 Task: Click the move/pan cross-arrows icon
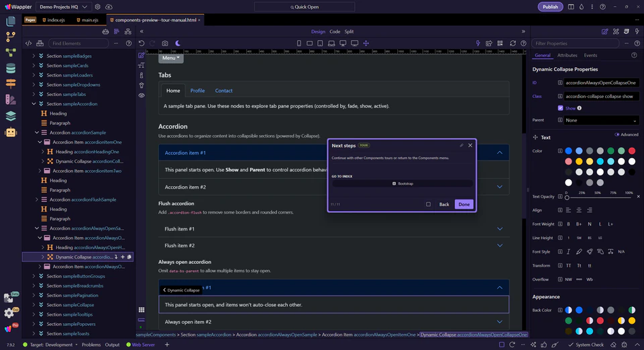point(366,43)
